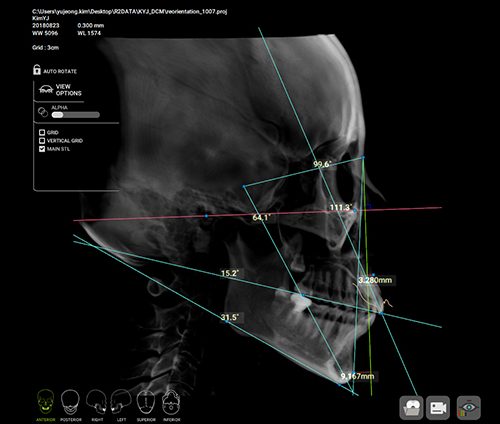
Task: Click the 31.5° angle measurement label
Action: point(230,317)
